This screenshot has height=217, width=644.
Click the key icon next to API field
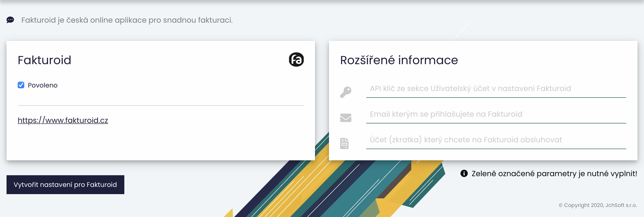[x=346, y=92]
